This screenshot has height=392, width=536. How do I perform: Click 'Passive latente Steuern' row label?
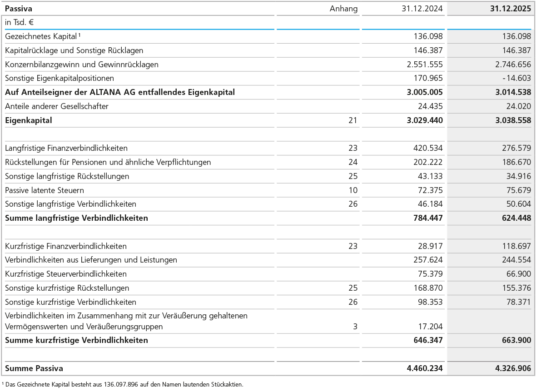[x=45, y=190]
